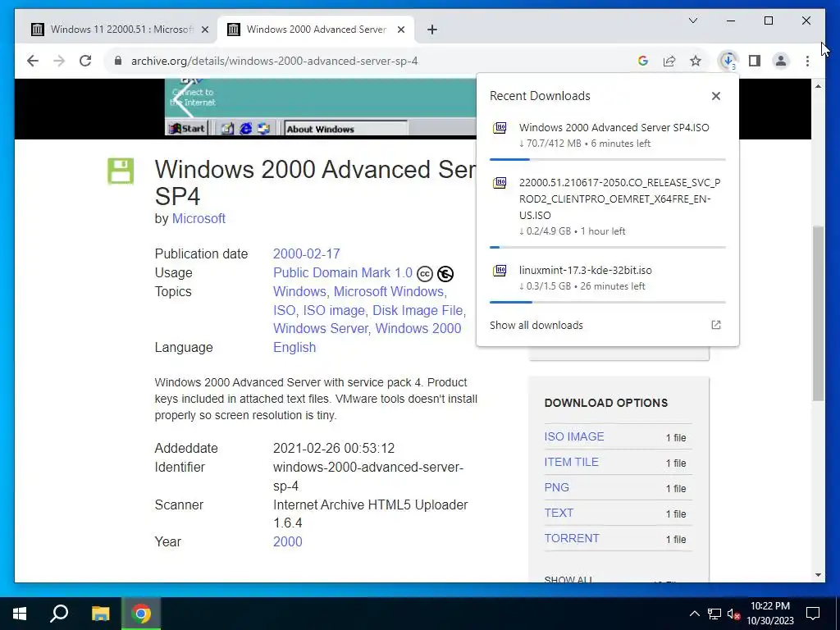Click the ISO file icon for linuxmint download
840x630 pixels.
point(500,271)
